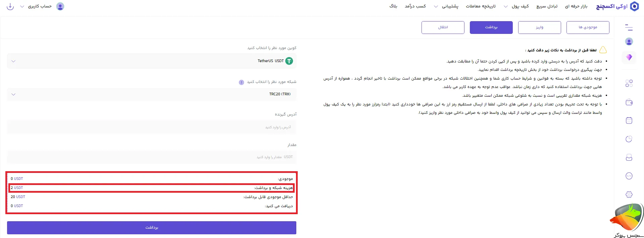Open the TRC20 (TRX) network selector
Viewport: 644px width, 238px height.
coord(152,94)
